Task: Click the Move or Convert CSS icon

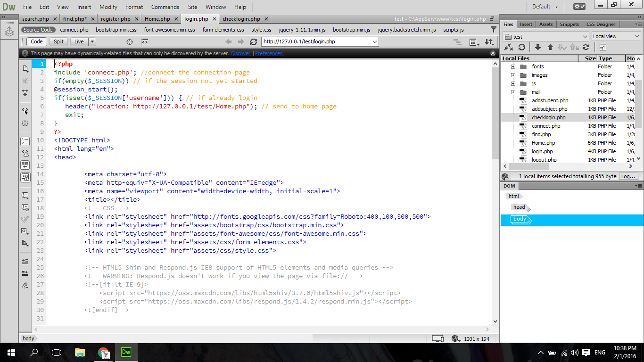Action: click(25, 243)
